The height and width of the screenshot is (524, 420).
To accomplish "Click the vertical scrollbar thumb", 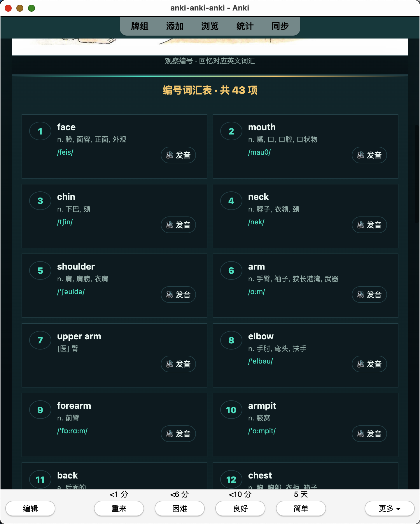I will tap(417, 174).
